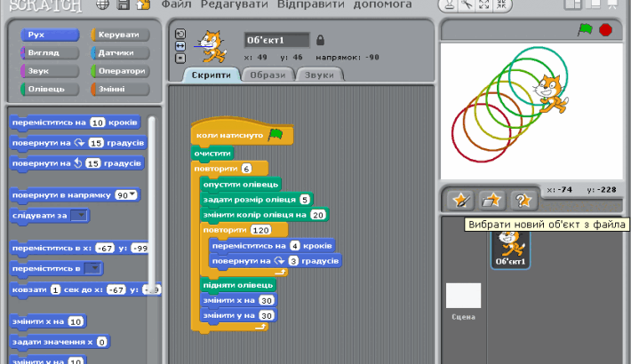Get a surprise sprite icon
Screen dimensions: 631x364
tap(523, 201)
